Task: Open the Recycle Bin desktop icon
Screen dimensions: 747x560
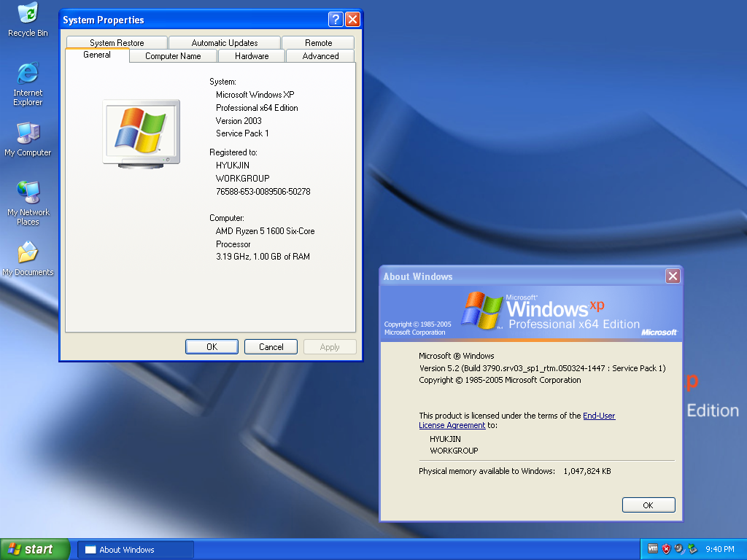Action: (28, 20)
